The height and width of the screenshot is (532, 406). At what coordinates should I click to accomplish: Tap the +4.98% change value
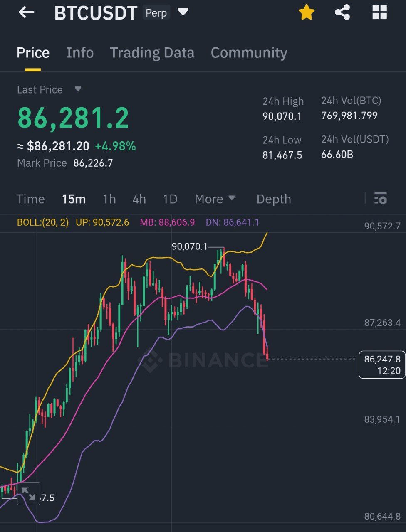pos(115,146)
